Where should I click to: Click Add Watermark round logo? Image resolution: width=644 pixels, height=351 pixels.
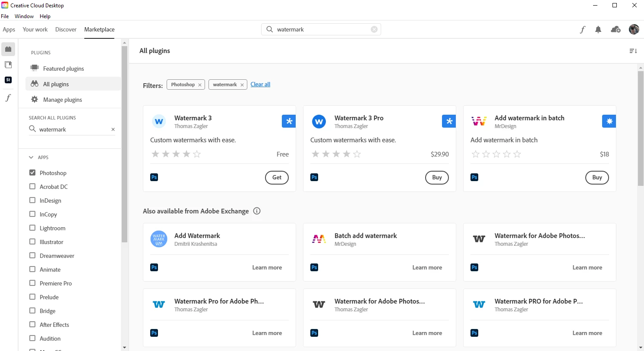159,239
